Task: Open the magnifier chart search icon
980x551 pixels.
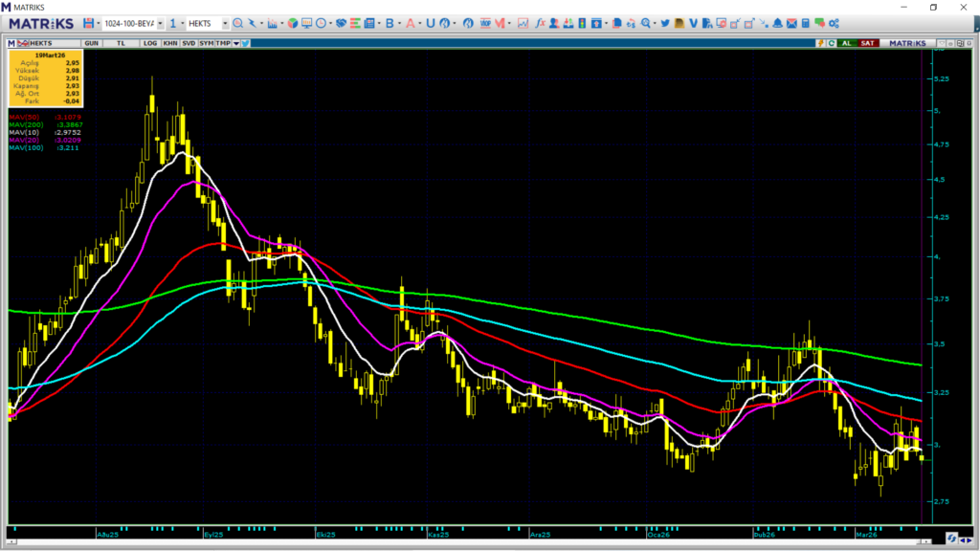Action: (x=237, y=23)
